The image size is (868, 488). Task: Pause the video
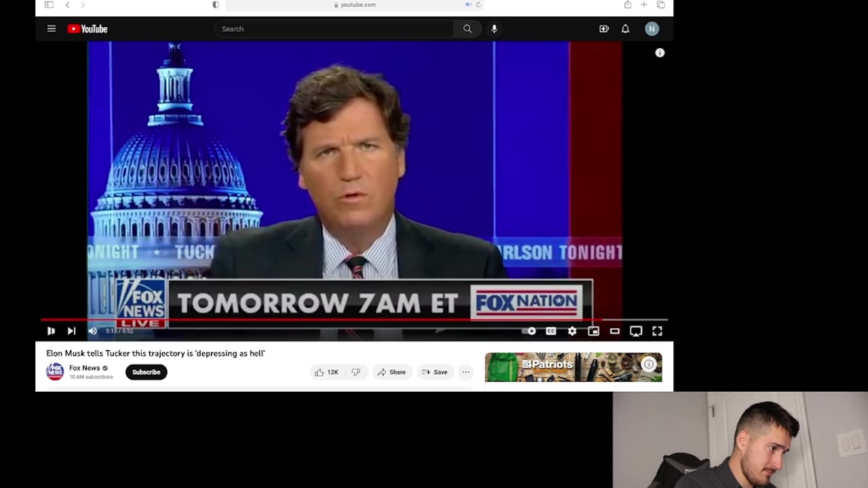51,331
